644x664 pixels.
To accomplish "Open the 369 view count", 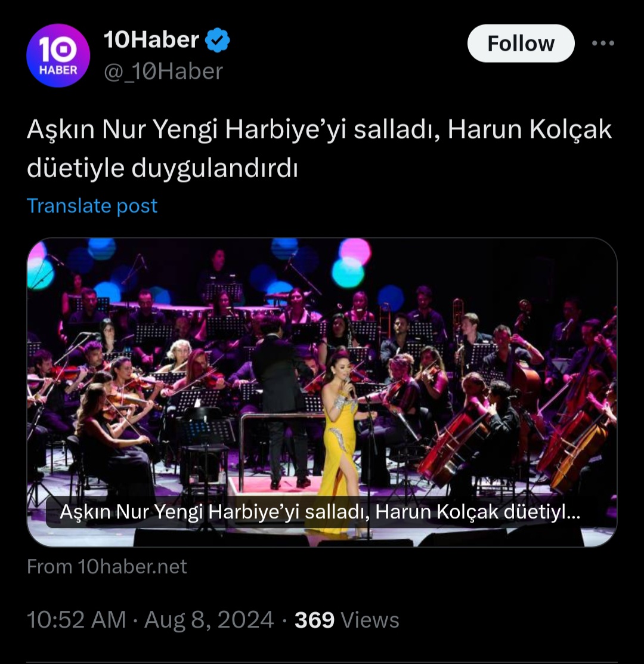I will click(314, 620).
